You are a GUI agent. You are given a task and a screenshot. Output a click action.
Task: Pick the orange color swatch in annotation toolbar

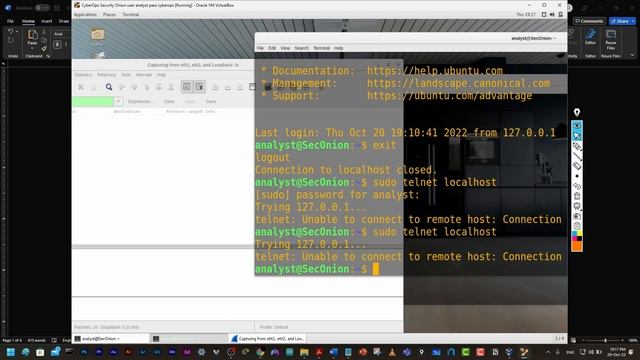click(577, 246)
